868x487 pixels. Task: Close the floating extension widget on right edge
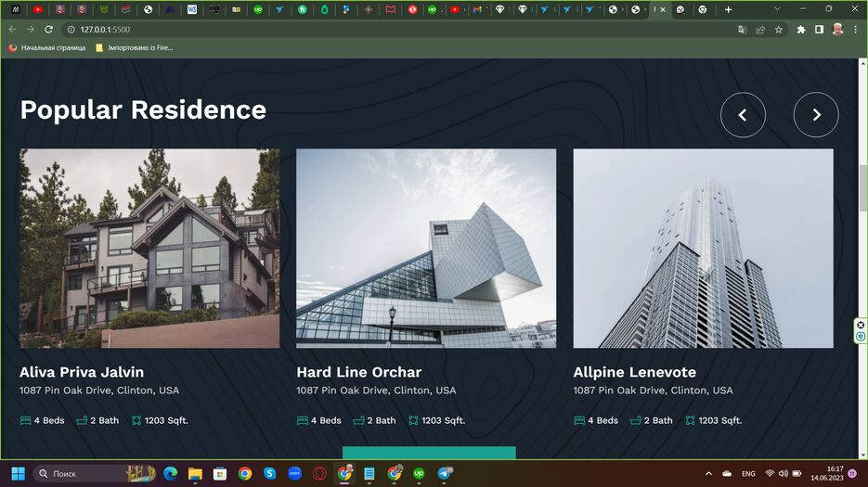point(861,325)
